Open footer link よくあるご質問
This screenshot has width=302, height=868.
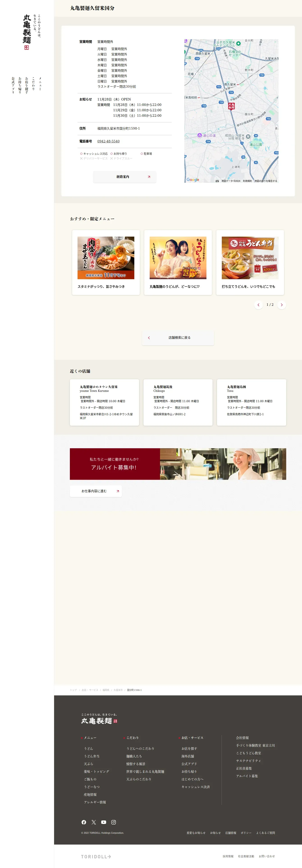[x=265, y=833]
